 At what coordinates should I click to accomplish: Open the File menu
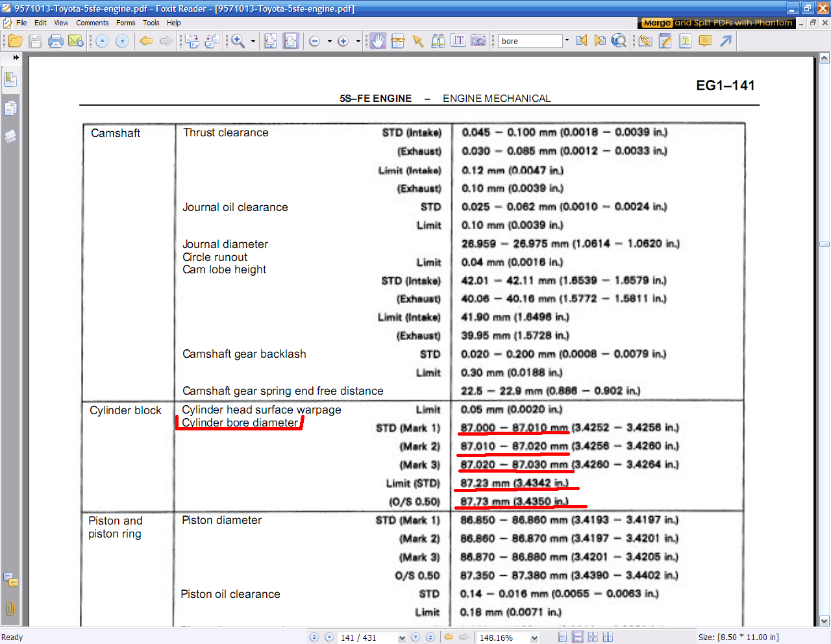tap(21, 23)
